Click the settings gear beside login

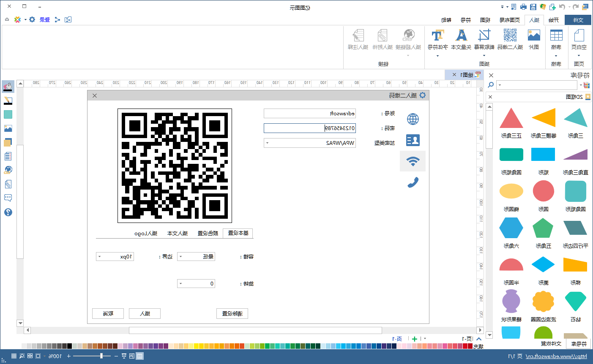32,19
